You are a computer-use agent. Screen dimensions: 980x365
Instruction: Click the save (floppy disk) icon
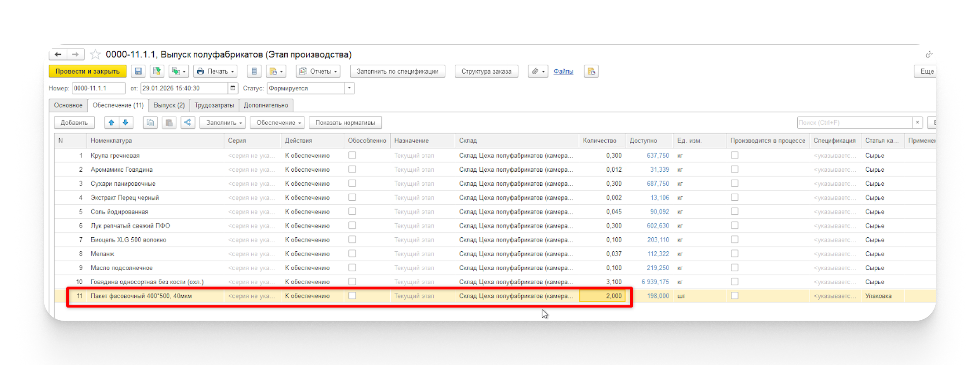pyautogui.click(x=138, y=71)
